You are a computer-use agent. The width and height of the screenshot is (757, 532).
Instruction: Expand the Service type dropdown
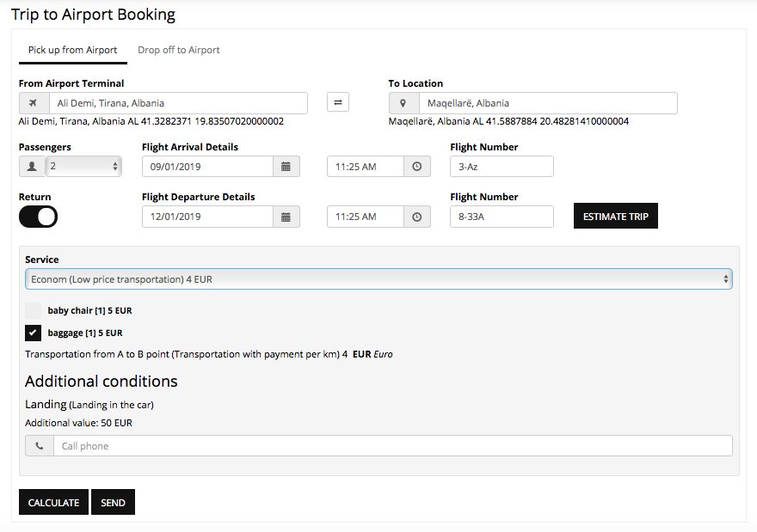(x=378, y=279)
